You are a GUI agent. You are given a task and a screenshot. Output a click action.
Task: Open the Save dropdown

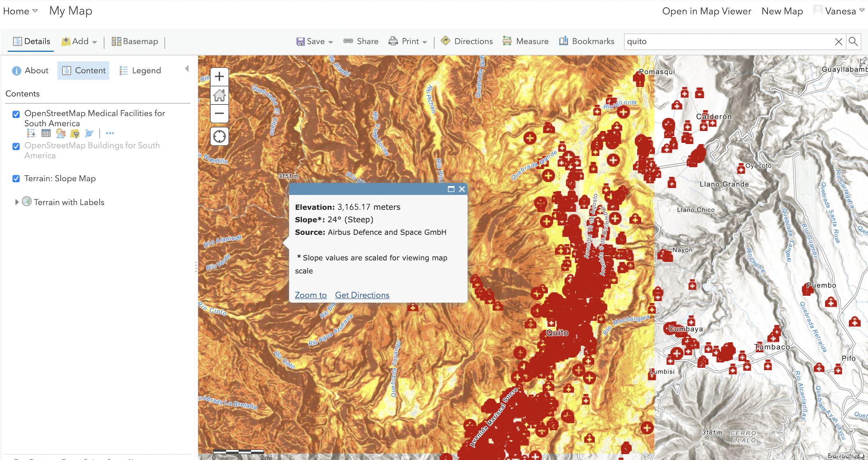[x=314, y=41]
